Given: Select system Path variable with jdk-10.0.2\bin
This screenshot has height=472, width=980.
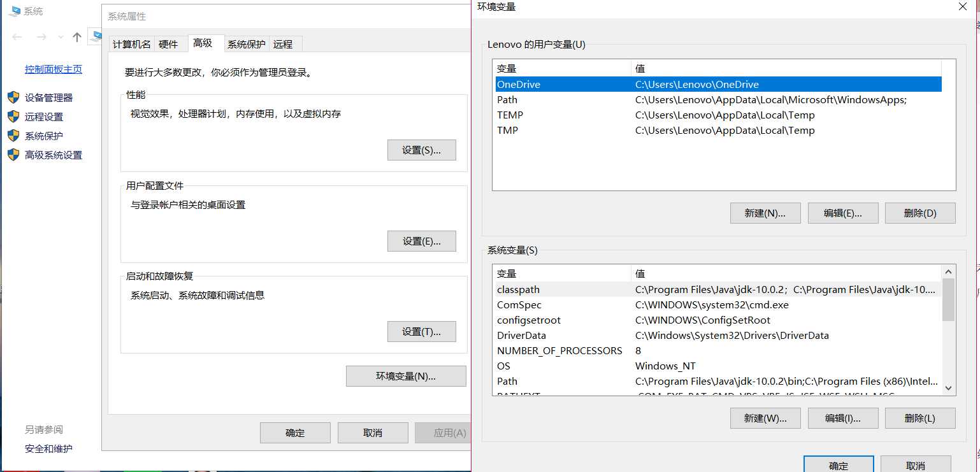Looking at the screenshot, I should 718,381.
